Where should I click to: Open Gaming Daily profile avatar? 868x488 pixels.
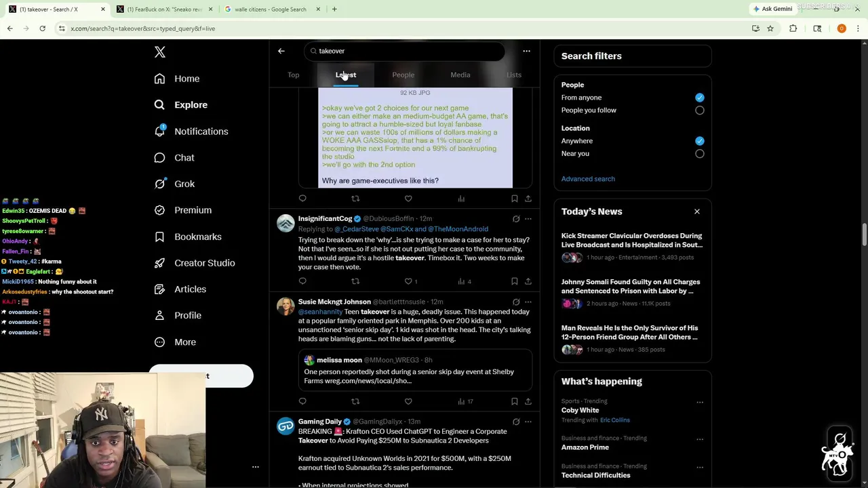285,426
